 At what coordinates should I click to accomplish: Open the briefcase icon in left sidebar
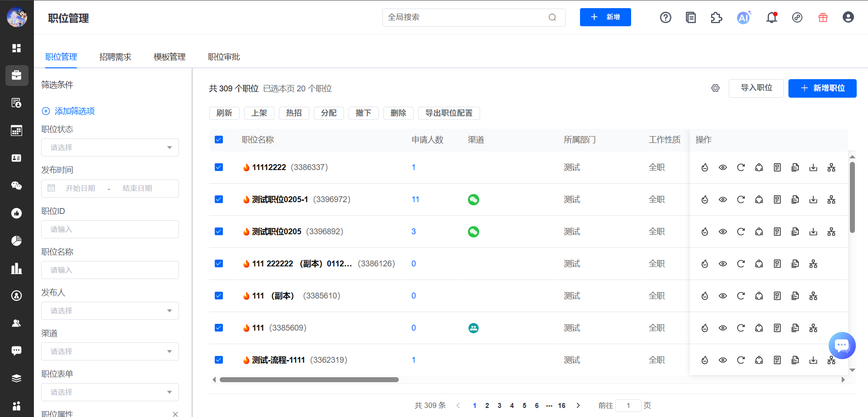coord(17,75)
